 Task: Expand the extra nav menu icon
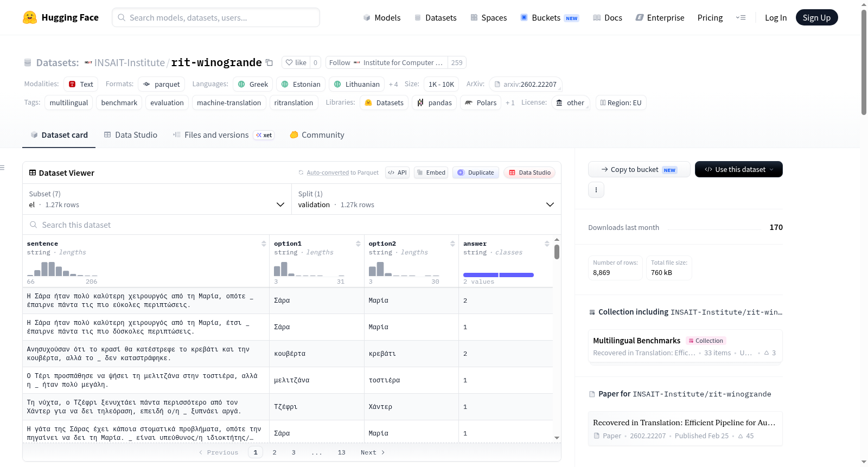[741, 17]
